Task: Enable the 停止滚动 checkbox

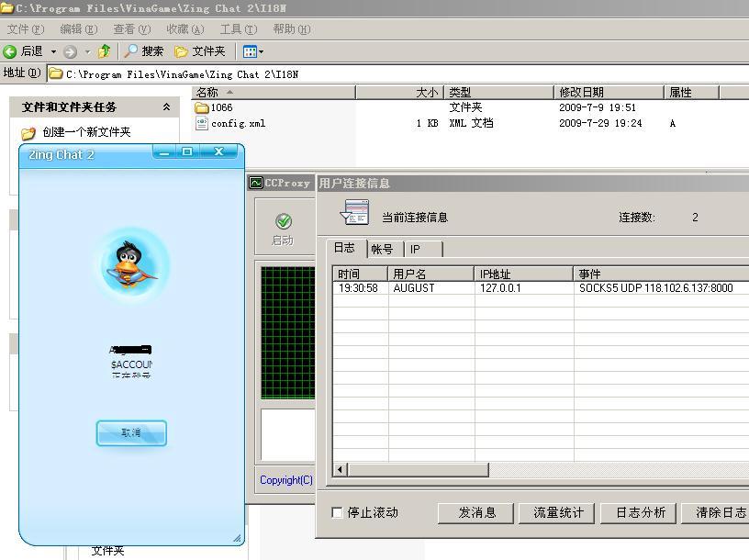Action: point(337,512)
